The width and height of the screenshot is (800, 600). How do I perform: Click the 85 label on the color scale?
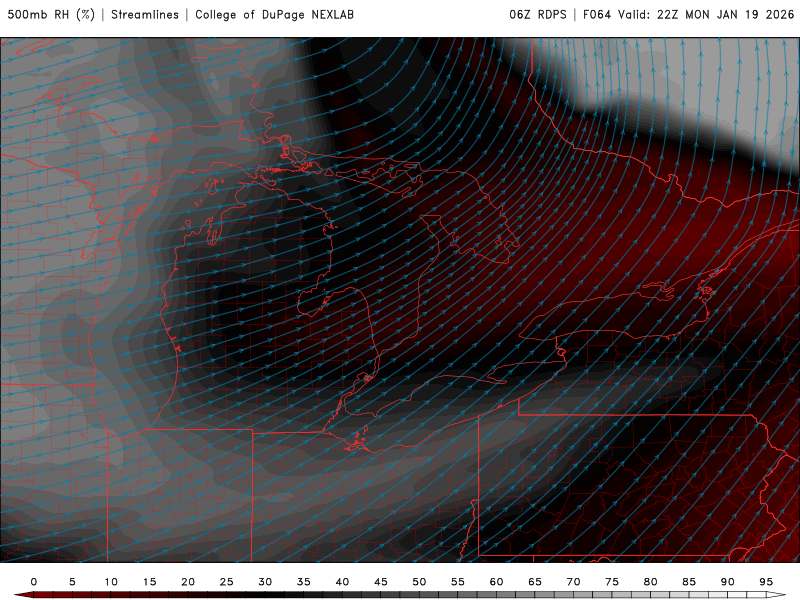click(x=689, y=582)
